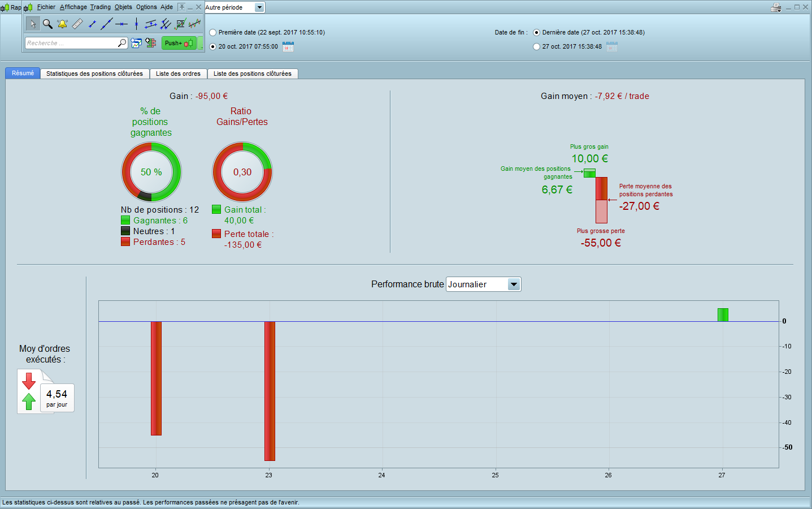Open the Fichier menu
Image resolution: width=812 pixels, height=509 pixels.
click(46, 7)
